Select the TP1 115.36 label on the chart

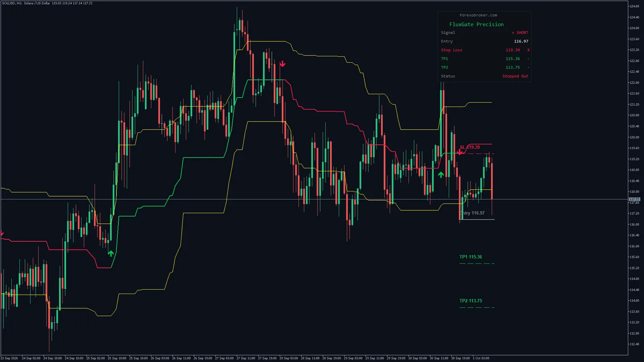pyautogui.click(x=471, y=257)
